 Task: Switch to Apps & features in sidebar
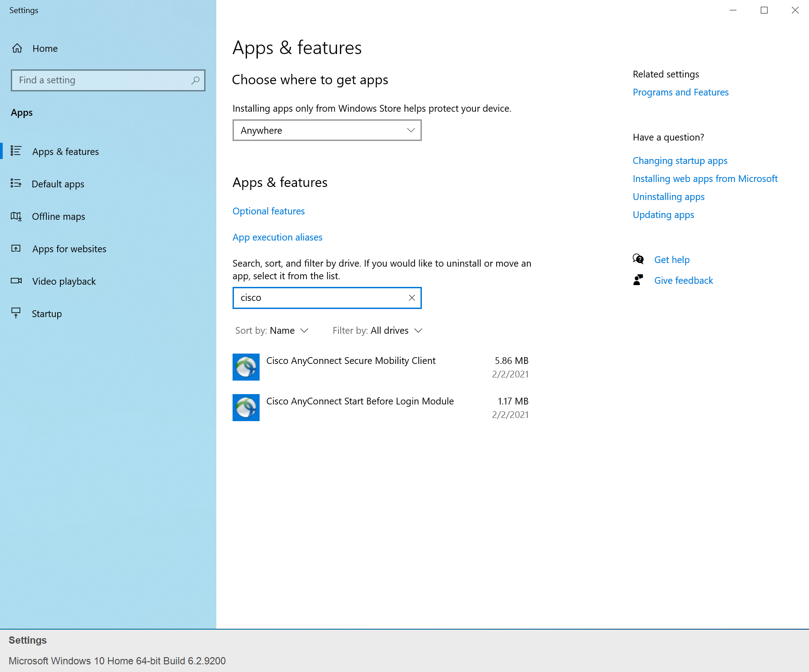click(65, 152)
